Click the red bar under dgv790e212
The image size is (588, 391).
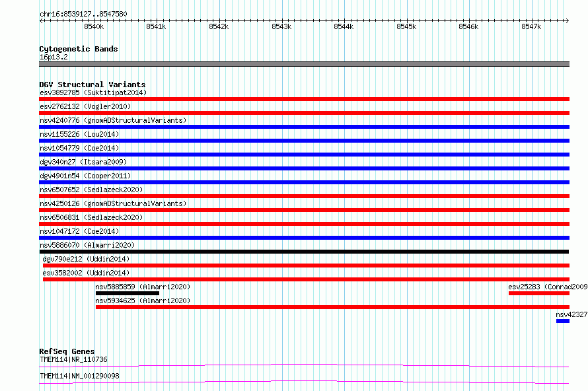[x=306, y=266]
